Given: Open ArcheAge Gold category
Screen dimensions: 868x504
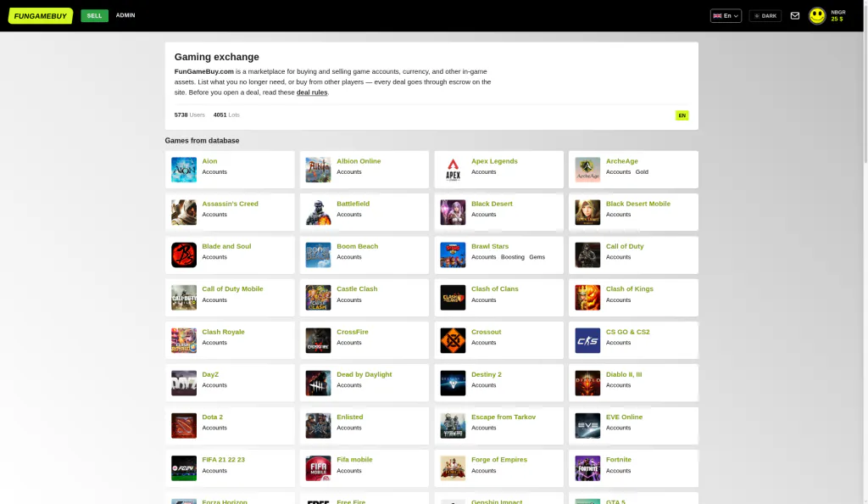Looking at the screenshot, I should [x=642, y=171].
